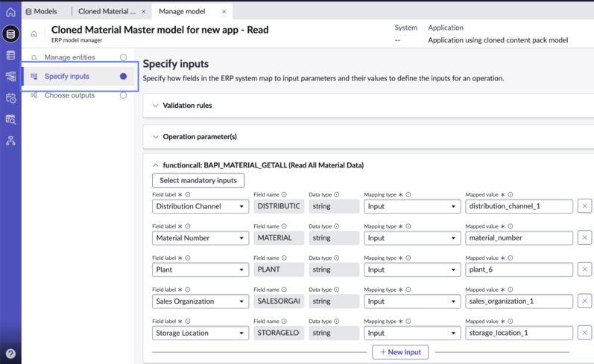Click Mapped value info icon in Distribution Channel row

[511, 194]
